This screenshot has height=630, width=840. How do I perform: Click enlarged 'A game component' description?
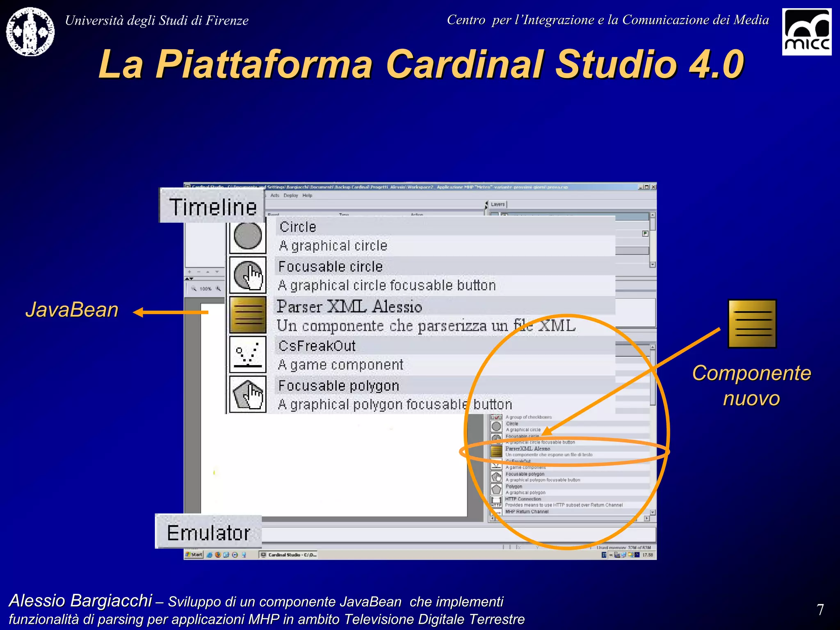(341, 365)
